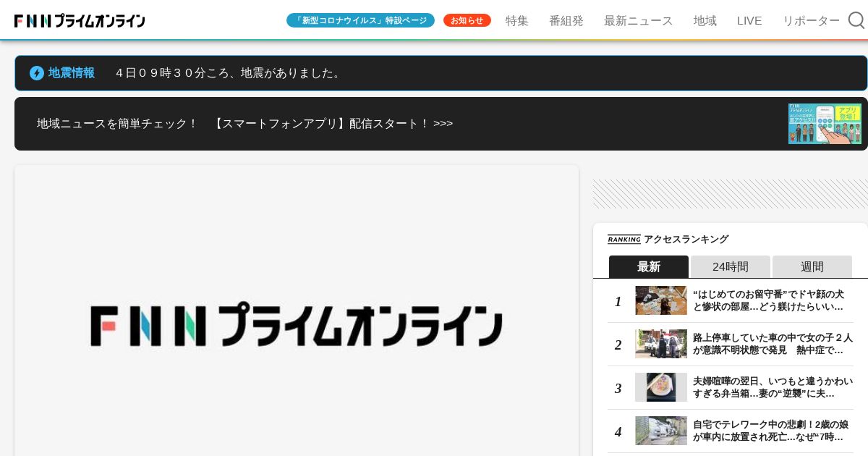This screenshot has width=868, height=456.
Task: Open the 地域 menu item
Action: click(x=705, y=20)
